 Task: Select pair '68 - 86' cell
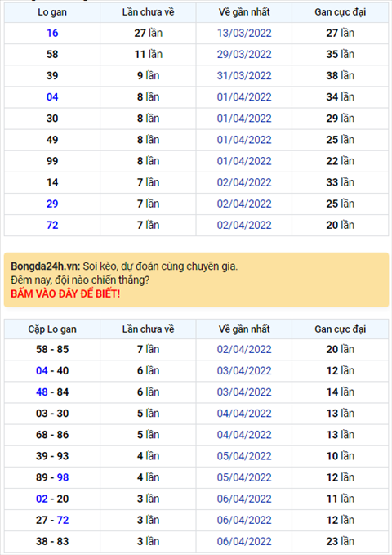(x=52, y=435)
